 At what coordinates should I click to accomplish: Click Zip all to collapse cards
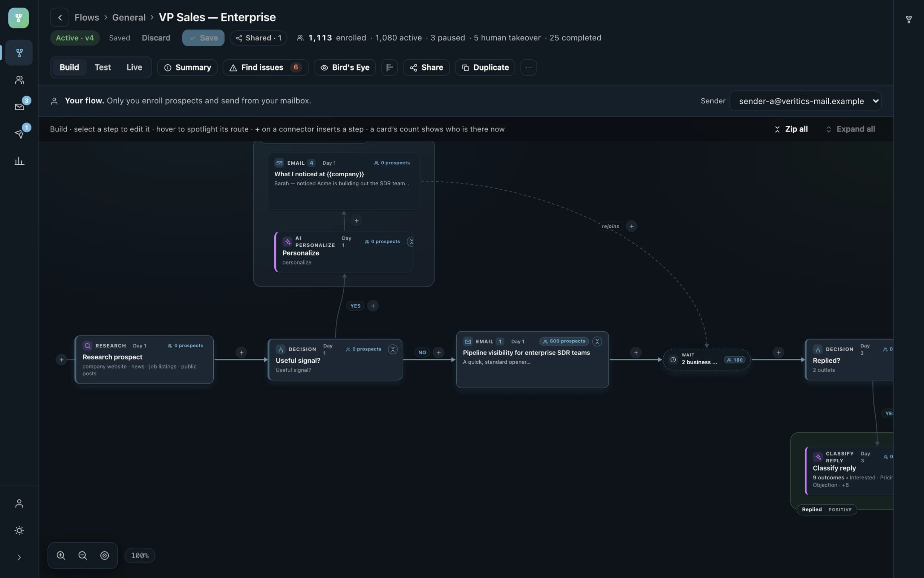click(x=791, y=129)
